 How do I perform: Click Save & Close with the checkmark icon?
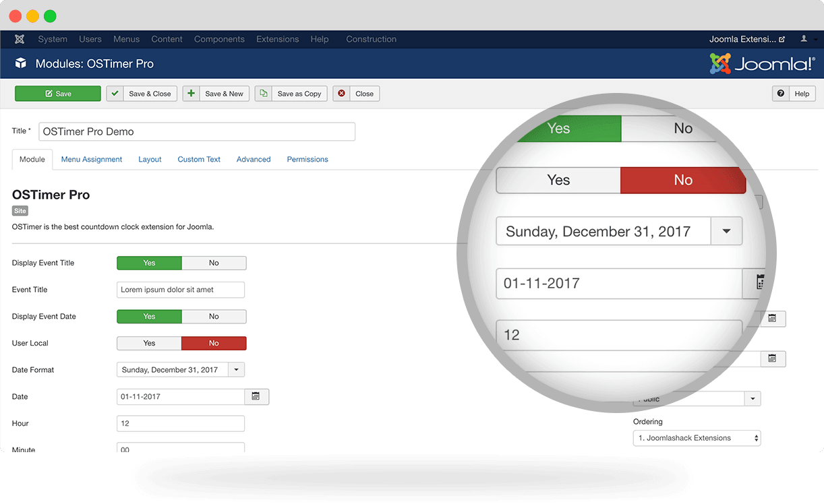click(142, 94)
